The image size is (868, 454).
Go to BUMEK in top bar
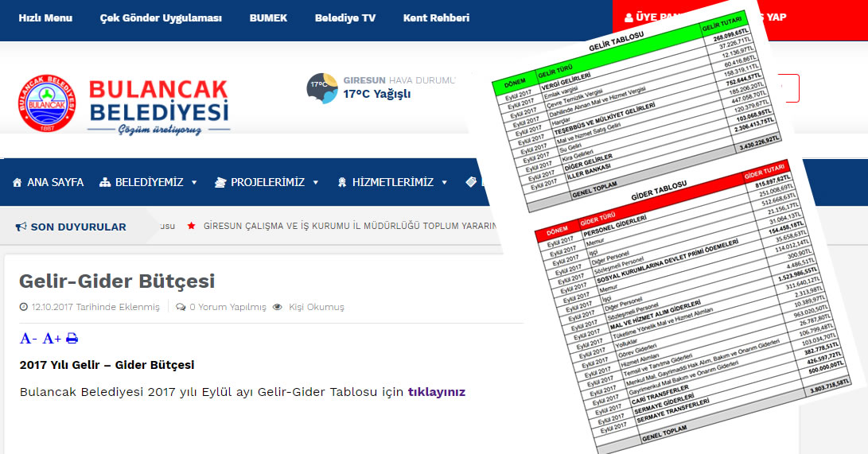pyautogui.click(x=268, y=18)
